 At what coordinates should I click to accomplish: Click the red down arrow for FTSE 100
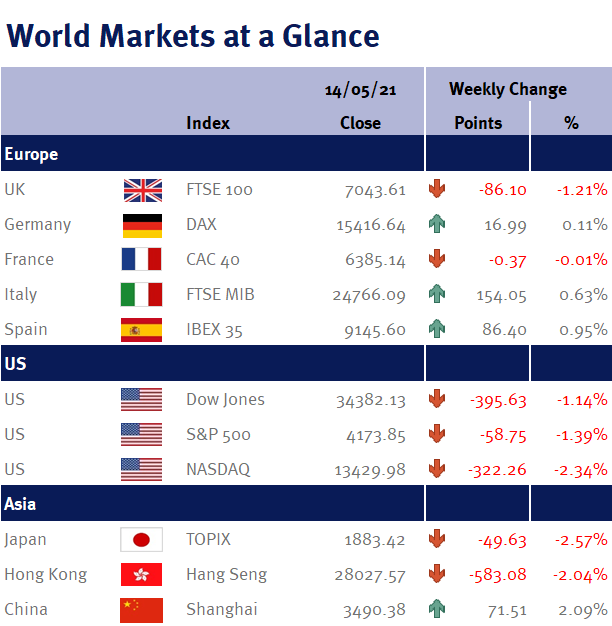point(437,188)
